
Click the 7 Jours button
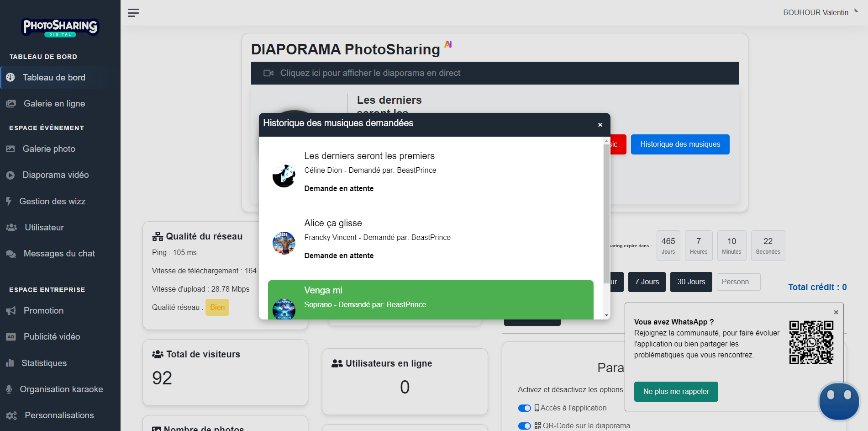pyautogui.click(x=647, y=282)
